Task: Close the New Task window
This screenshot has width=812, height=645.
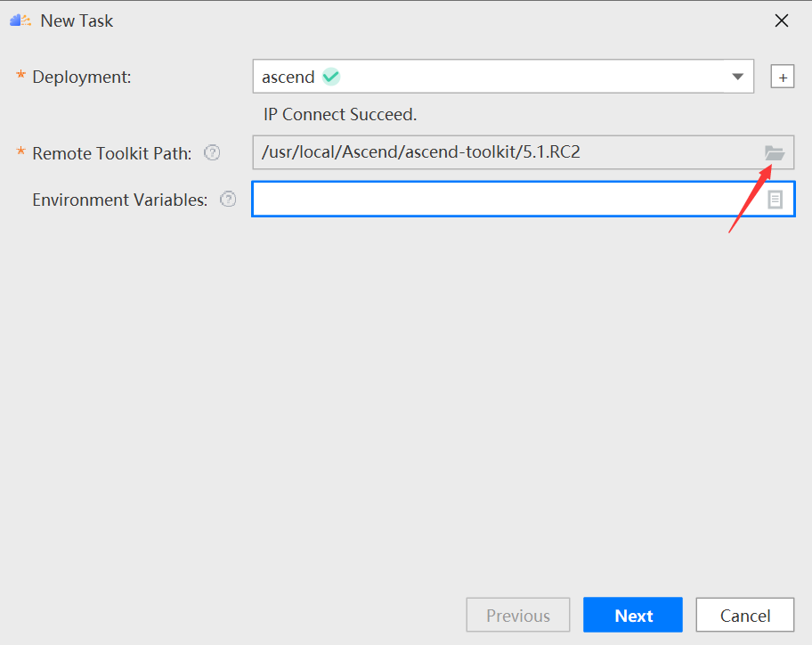Action: (x=782, y=20)
